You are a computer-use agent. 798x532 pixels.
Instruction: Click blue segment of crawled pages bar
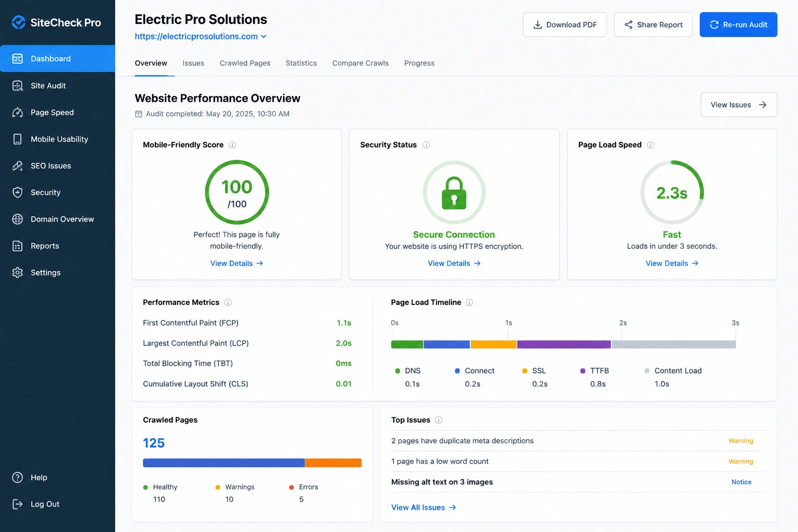[224, 463]
